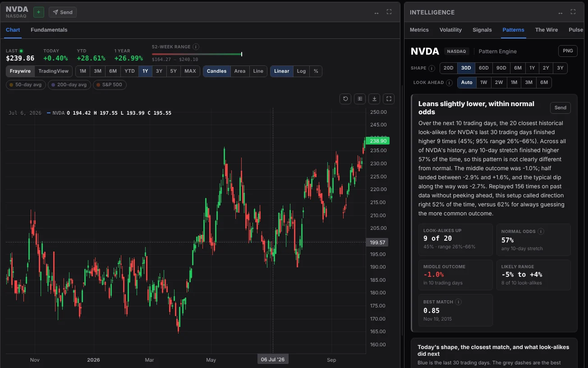The height and width of the screenshot is (368, 588).
Task: Send the NVDA chart panel
Action: pyautogui.click(x=63, y=12)
